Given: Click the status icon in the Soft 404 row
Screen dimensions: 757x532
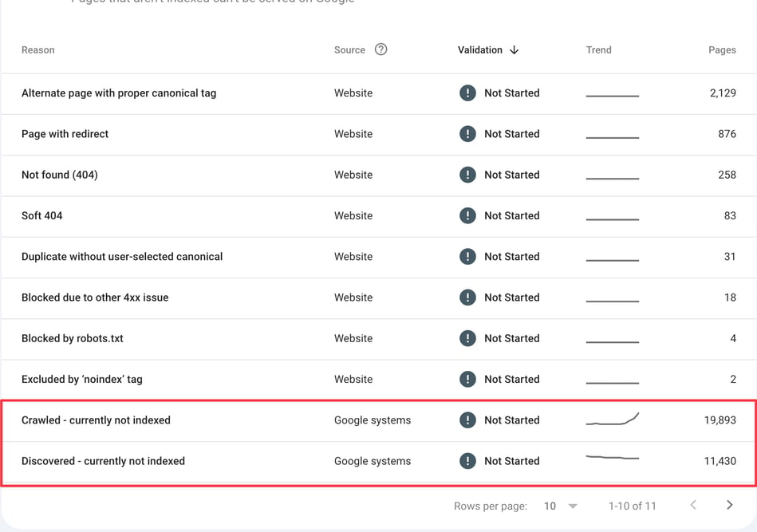Looking at the screenshot, I should coord(467,215).
